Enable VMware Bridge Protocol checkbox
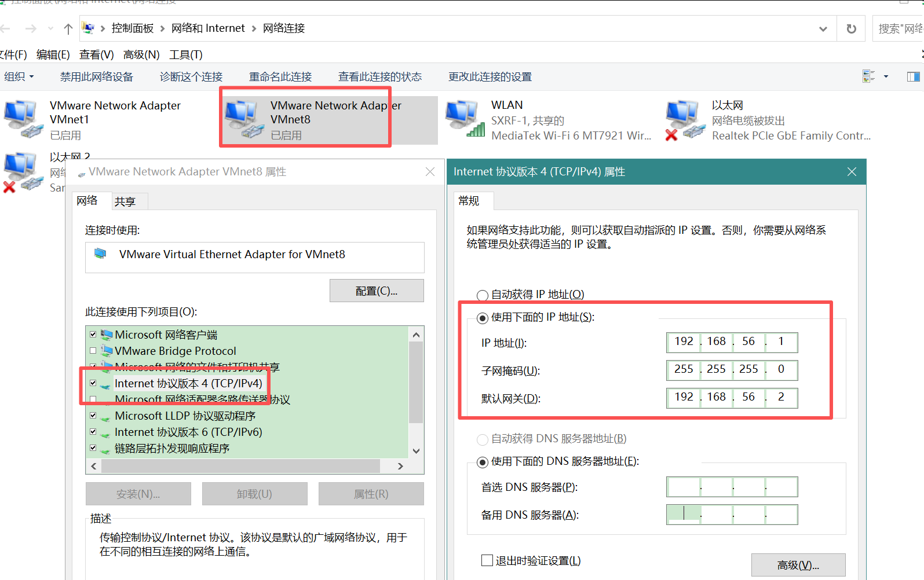 click(x=93, y=350)
